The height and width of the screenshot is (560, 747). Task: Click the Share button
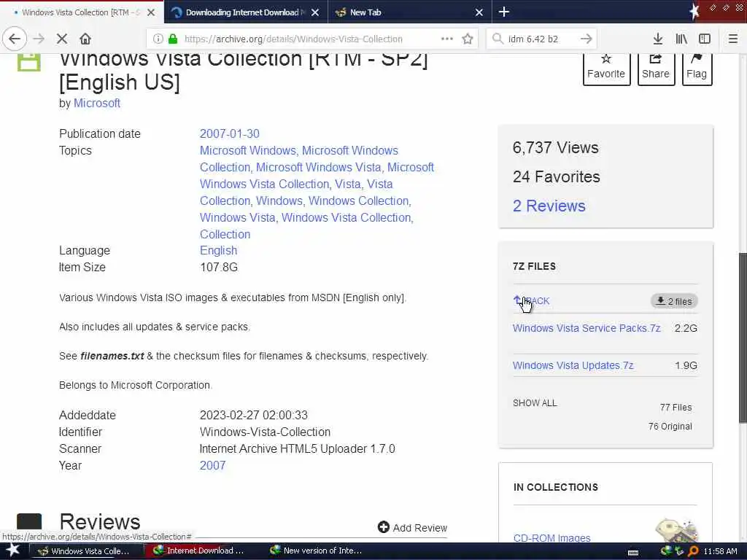coord(656,69)
